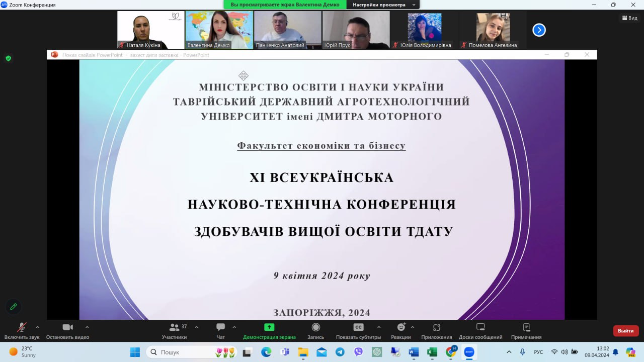Image resolution: width=644 pixels, height=362 pixels.
Task: Select Валентина Демко's video thumbnail
Action: [x=219, y=30]
